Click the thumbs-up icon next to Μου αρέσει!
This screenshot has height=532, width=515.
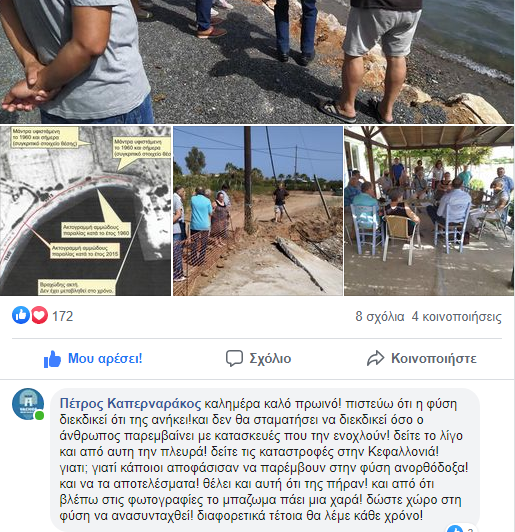pyautogui.click(x=52, y=359)
